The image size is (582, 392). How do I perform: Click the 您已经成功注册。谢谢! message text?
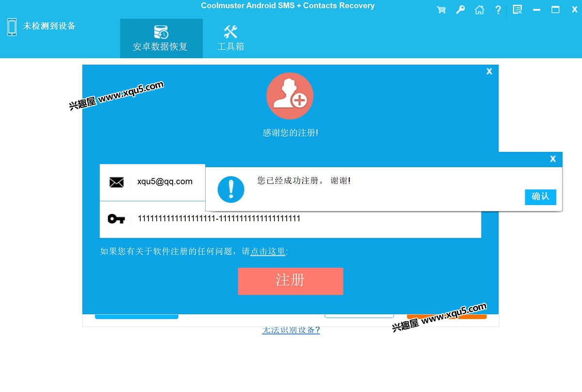point(304,180)
